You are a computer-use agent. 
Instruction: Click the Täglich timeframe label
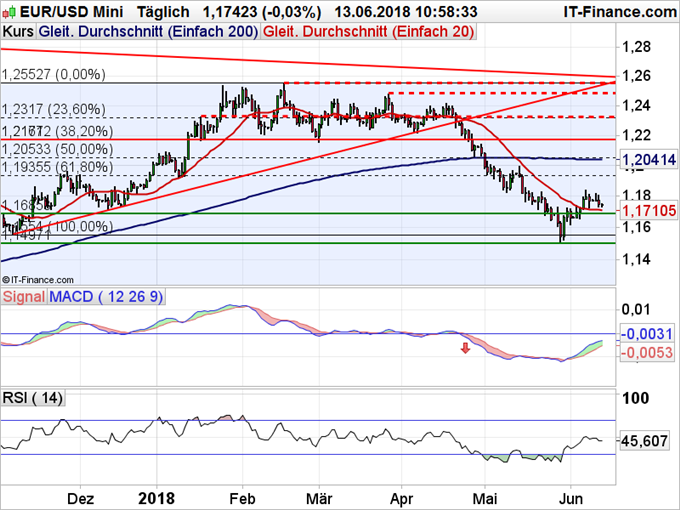(163, 12)
